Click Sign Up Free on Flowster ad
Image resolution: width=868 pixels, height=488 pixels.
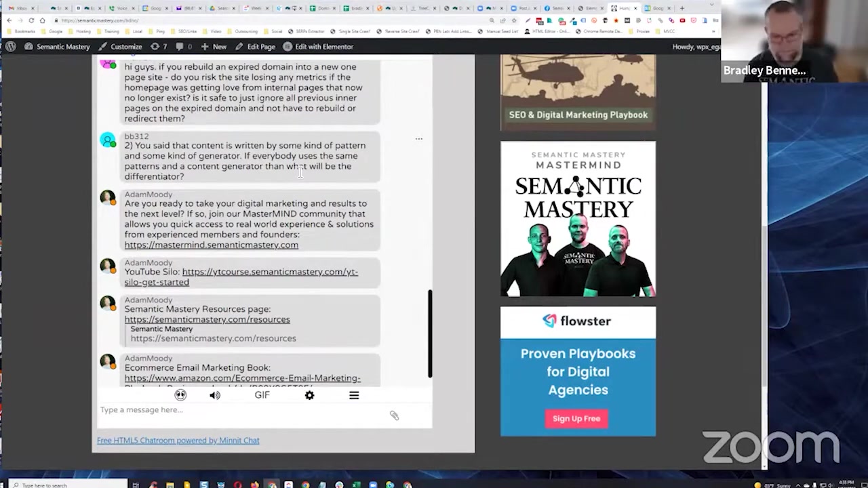(576, 418)
